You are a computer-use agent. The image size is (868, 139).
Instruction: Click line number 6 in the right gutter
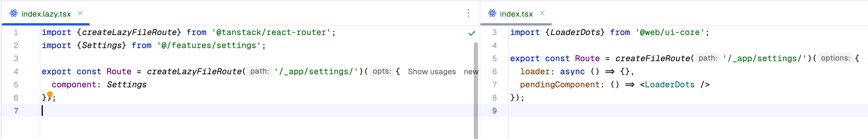pyautogui.click(x=494, y=72)
